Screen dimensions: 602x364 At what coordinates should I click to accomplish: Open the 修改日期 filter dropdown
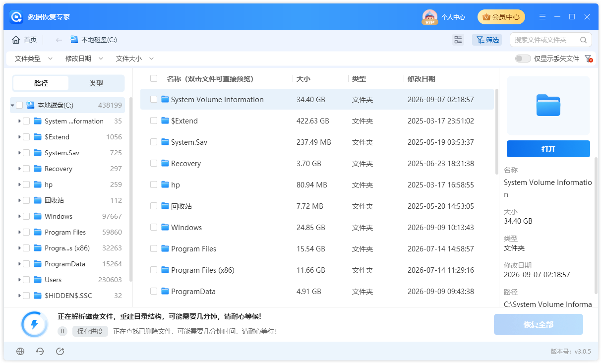click(84, 59)
